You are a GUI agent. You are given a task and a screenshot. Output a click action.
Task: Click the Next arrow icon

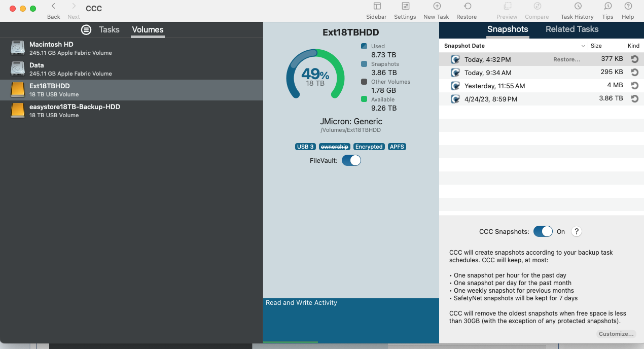click(x=74, y=6)
